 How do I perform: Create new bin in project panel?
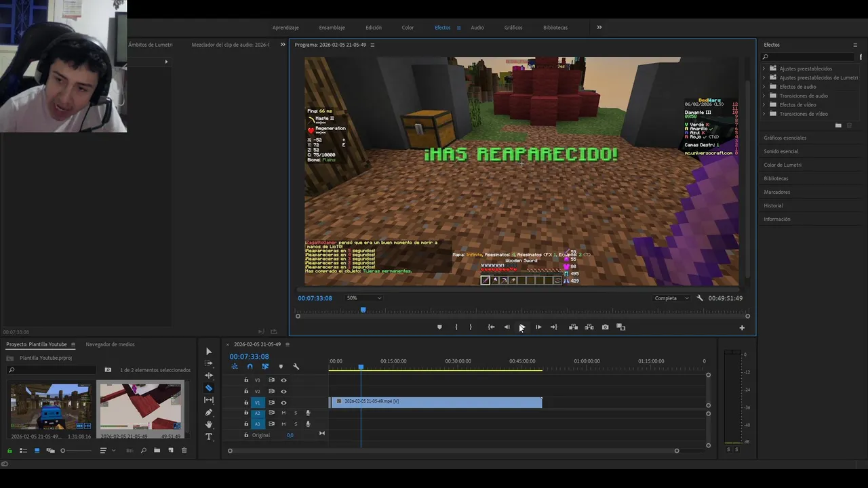[x=157, y=451]
